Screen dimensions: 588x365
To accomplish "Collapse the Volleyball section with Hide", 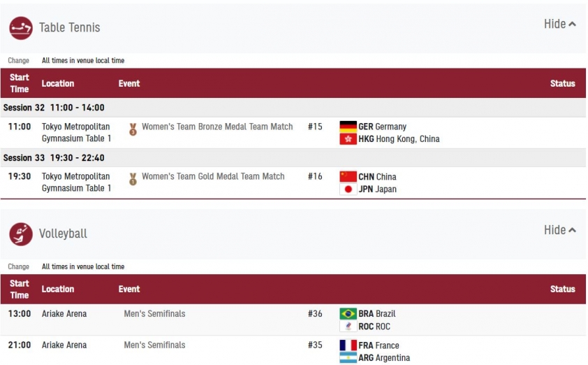I will point(560,230).
